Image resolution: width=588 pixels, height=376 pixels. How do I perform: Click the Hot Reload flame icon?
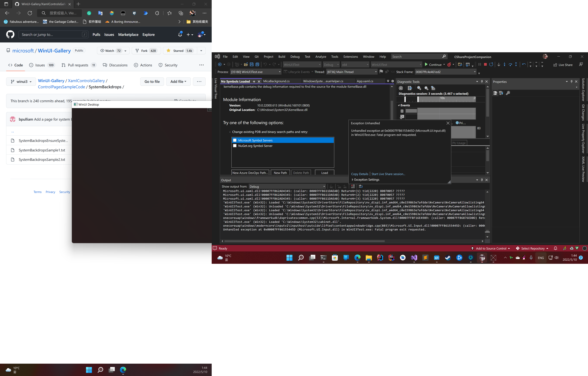(449, 64)
